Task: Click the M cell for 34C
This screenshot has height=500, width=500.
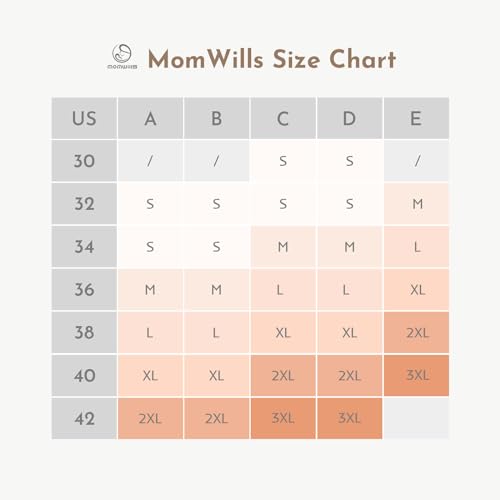Action: (283, 247)
